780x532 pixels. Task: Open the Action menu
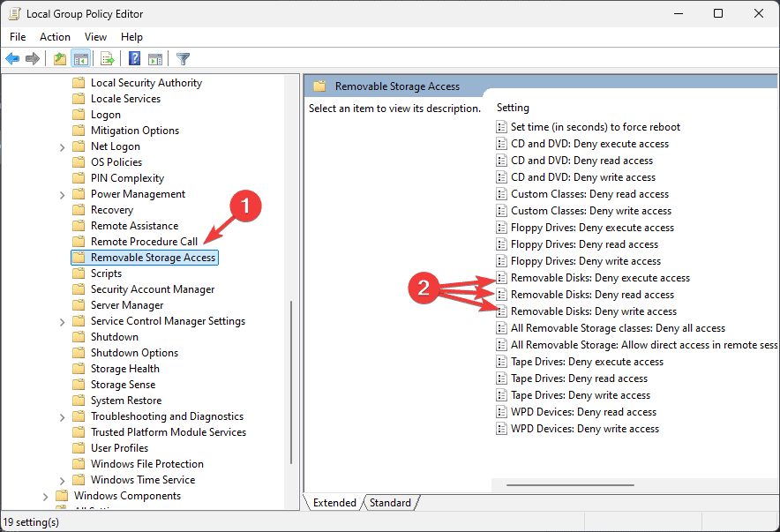point(55,37)
